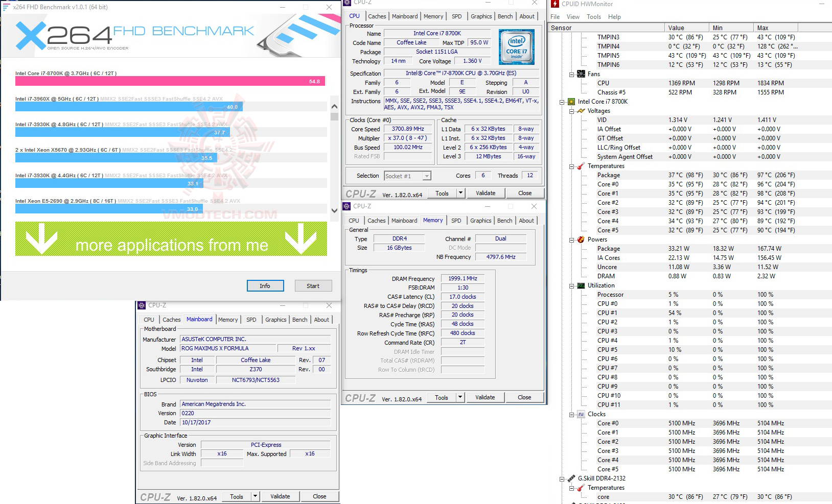Open the Tools dropdown arrow in CPU-Z Mainboard window

click(x=256, y=496)
